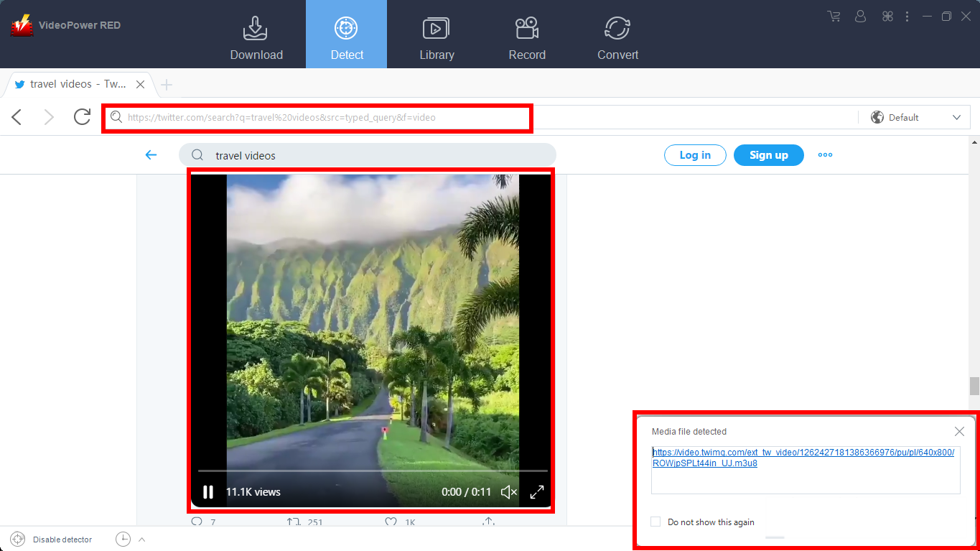Expand the detector options chevron
The width and height of the screenshot is (980, 551).
click(x=141, y=539)
